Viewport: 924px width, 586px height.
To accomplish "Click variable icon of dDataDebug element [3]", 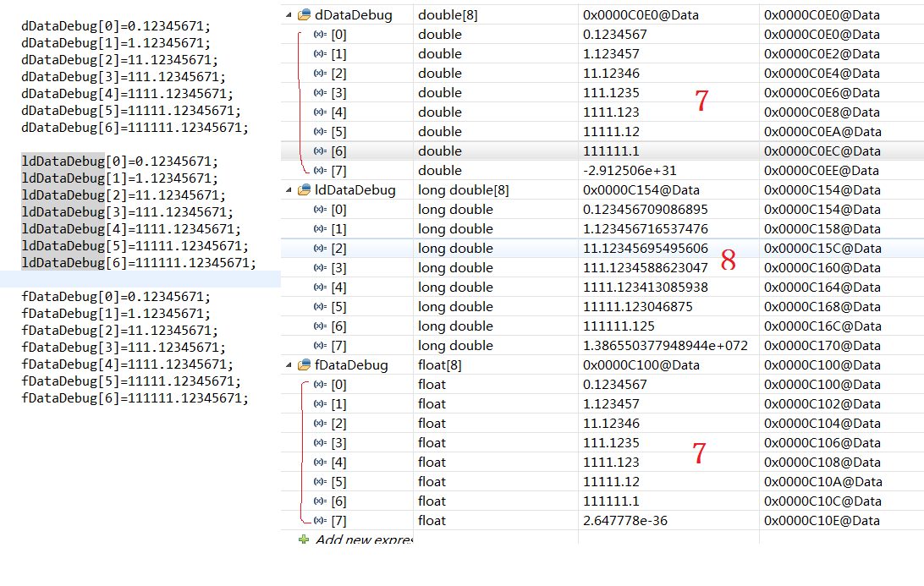I will pyautogui.click(x=320, y=92).
